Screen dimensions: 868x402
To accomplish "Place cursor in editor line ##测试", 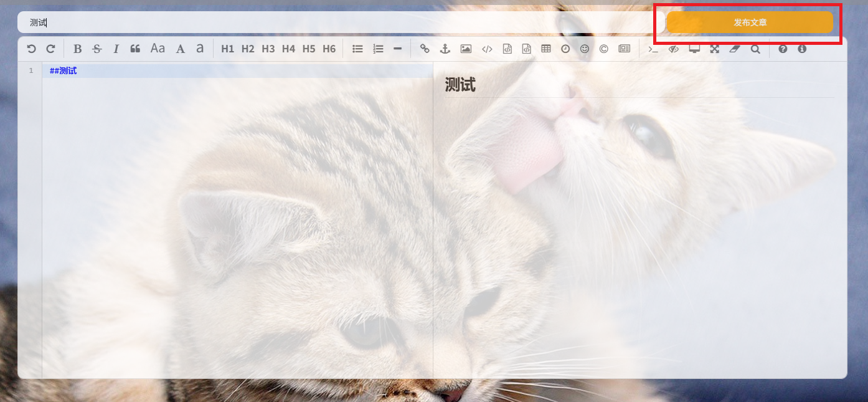I will point(237,71).
